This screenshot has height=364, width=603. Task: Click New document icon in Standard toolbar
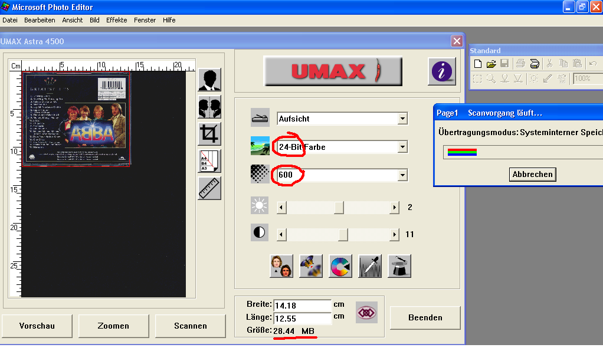coord(478,64)
